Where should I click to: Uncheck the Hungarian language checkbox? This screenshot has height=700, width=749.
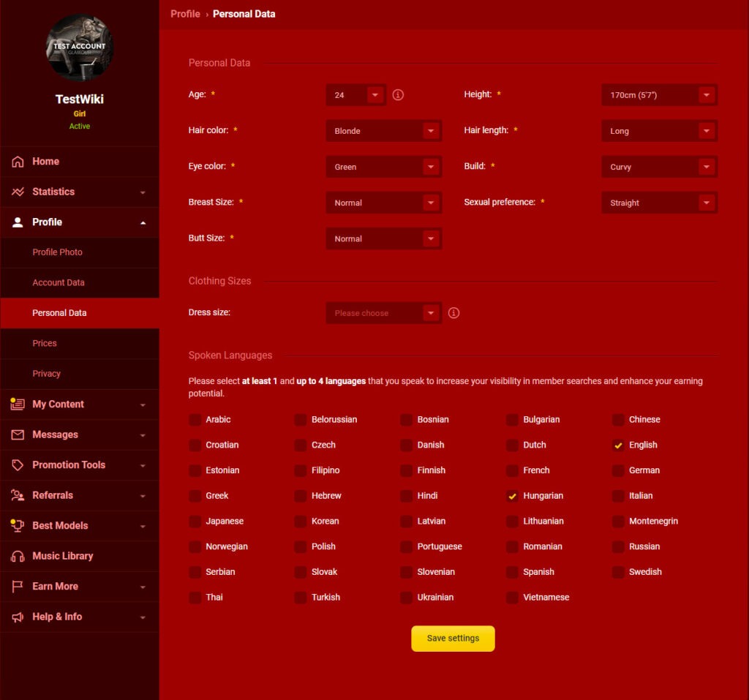point(512,496)
